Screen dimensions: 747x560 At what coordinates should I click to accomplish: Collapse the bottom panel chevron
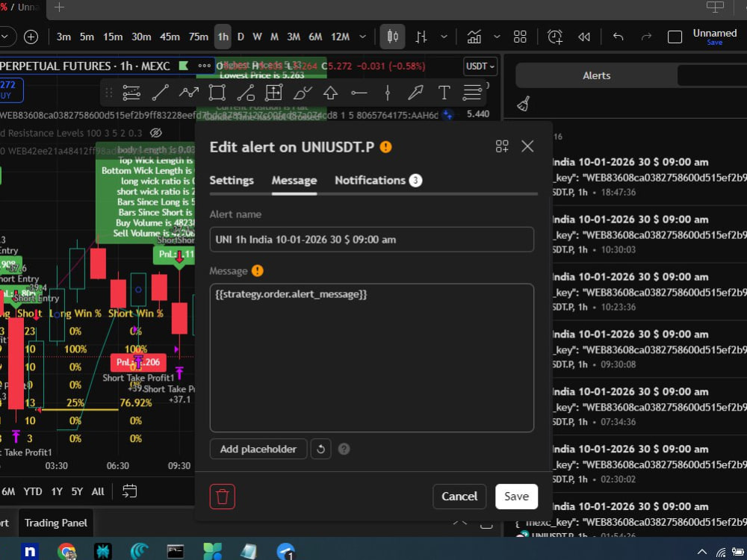460,523
